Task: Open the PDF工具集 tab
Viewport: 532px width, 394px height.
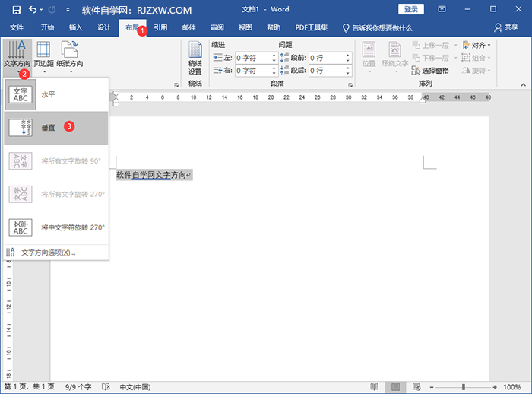Action: click(311, 27)
